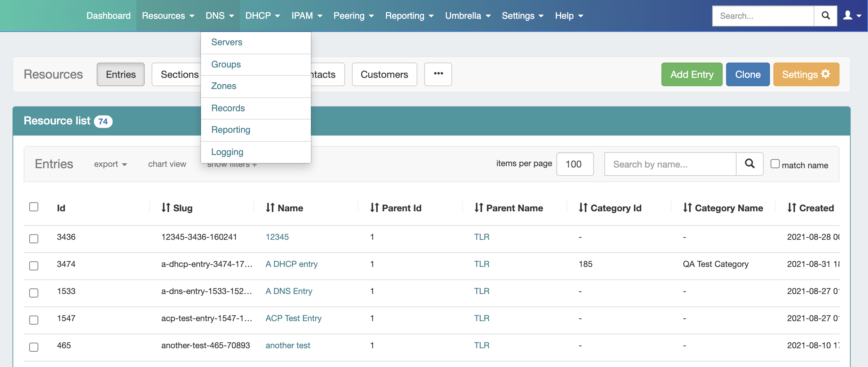Check the row for entry 3474
Viewport: 868px width, 367px height.
tap(34, 266)
